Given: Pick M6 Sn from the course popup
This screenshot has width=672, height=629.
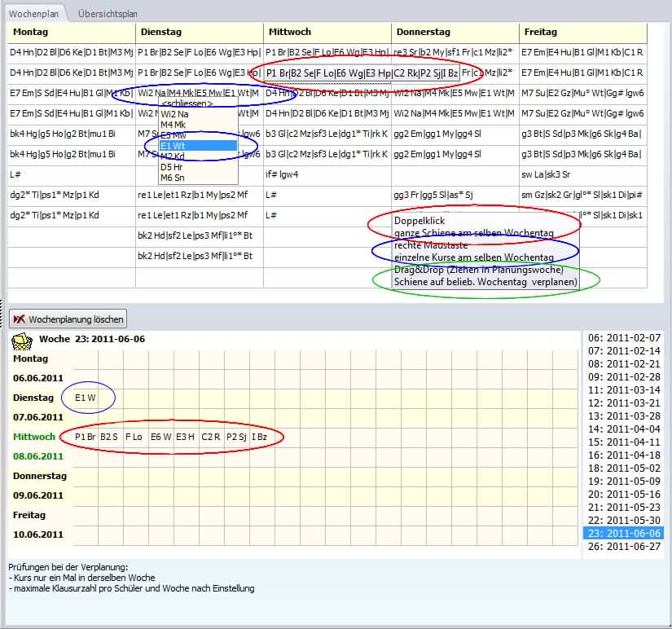Looking at the screenshot, I should [x=173, y=177].
